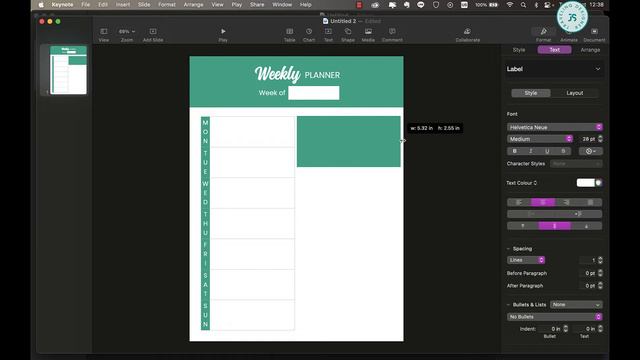This screenshot has width=640, height=360.
Task: Open the advanced text options gear
Action: point(591,151)
